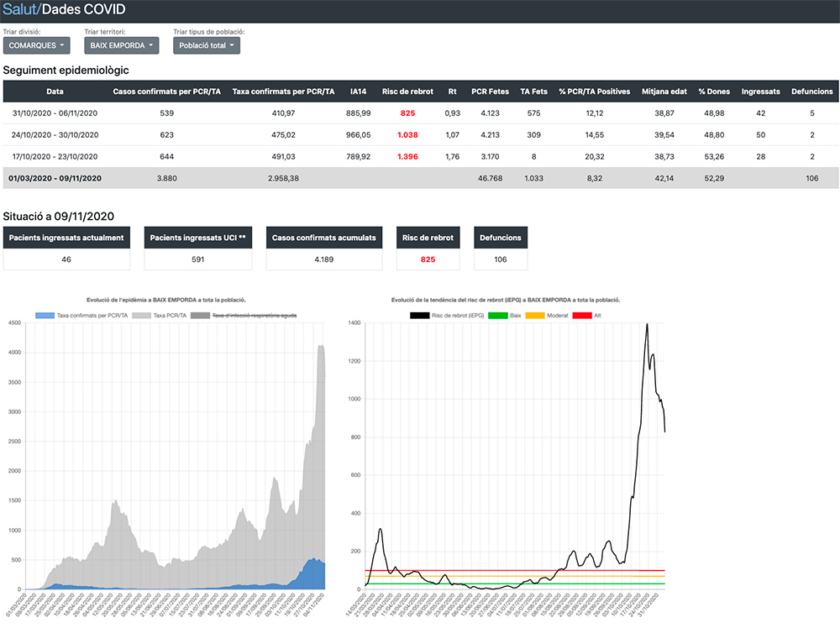Screen dimensions: 840x628
Task: Click the IA14 value 789,92
Action: pos(359,156)
